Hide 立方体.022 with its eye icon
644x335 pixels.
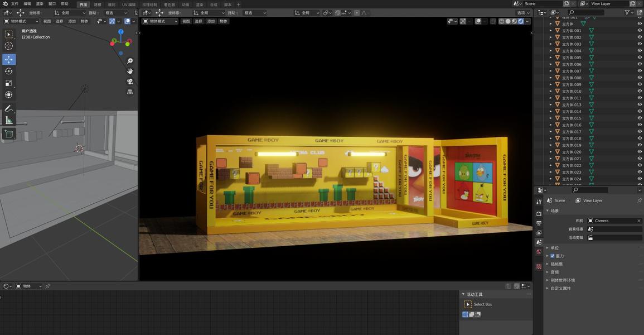coord(640,165)
